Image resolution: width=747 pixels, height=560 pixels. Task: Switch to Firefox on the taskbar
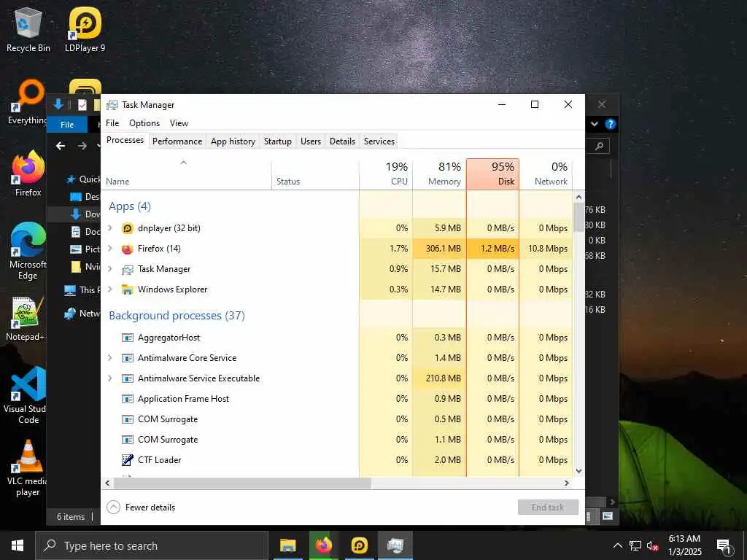tap(323, 545)
